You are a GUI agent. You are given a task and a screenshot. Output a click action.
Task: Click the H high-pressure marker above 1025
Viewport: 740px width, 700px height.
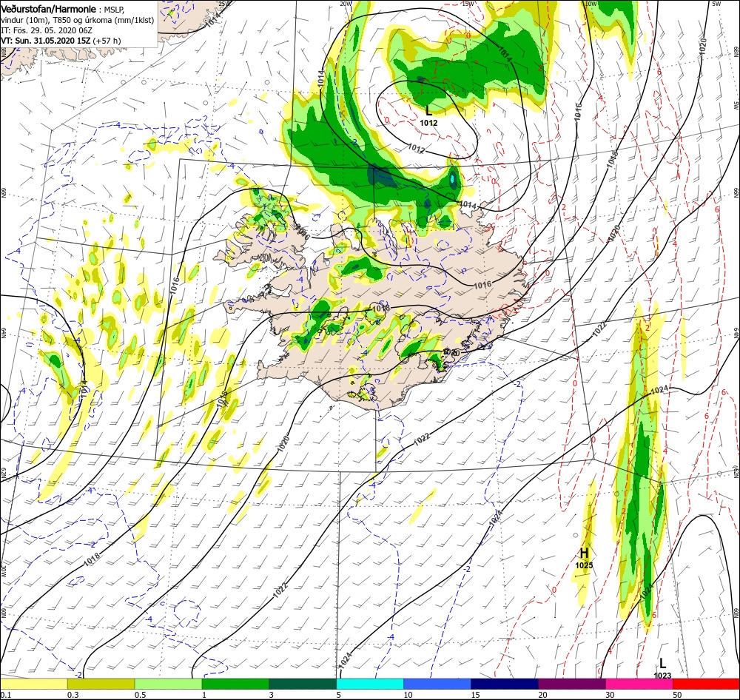pyautogui.click(x=584, y=553)
